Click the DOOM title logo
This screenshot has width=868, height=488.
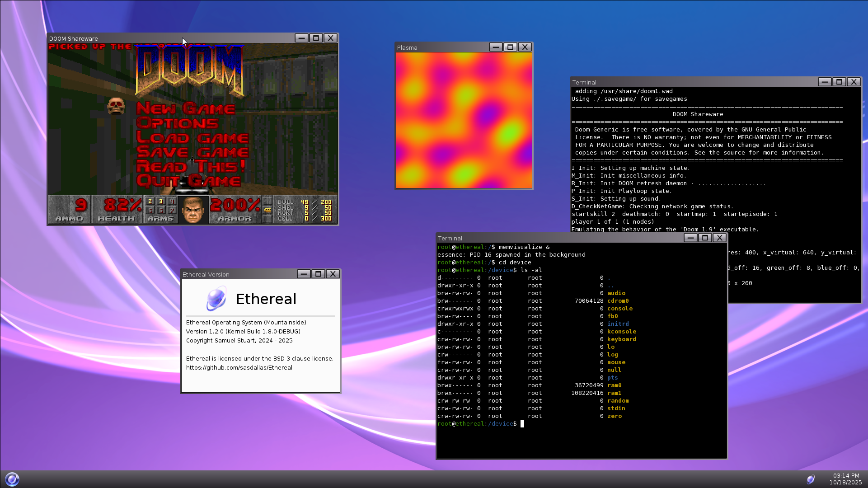coord(190,70)
